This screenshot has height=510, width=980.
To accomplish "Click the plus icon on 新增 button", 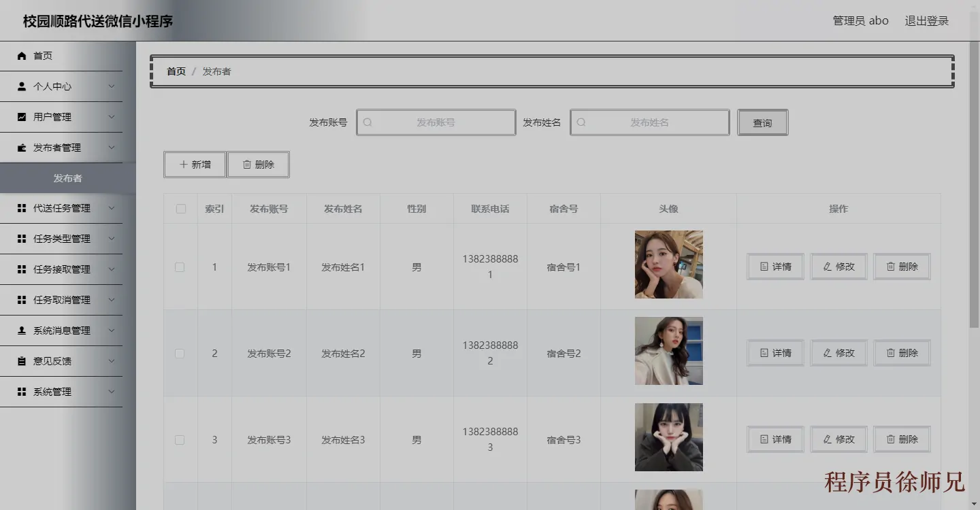I will [183, 165].
